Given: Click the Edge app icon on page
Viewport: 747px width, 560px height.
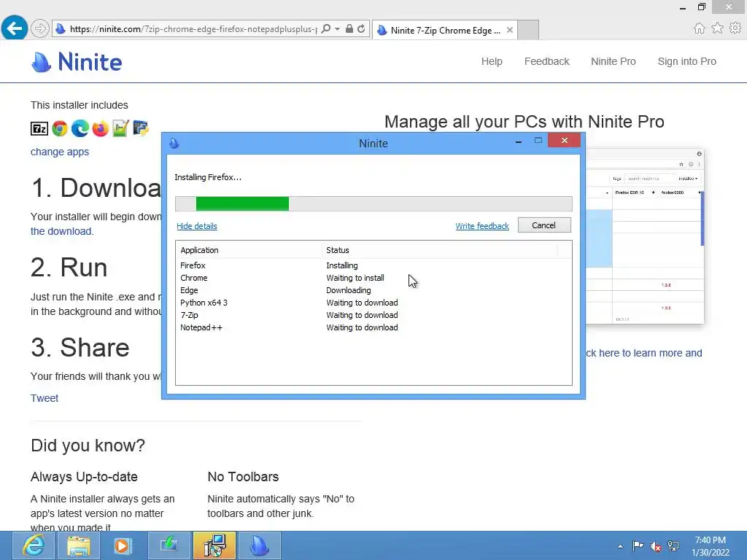Looking at the screenshot, I should pyautogui.click(x=80, y=128).
